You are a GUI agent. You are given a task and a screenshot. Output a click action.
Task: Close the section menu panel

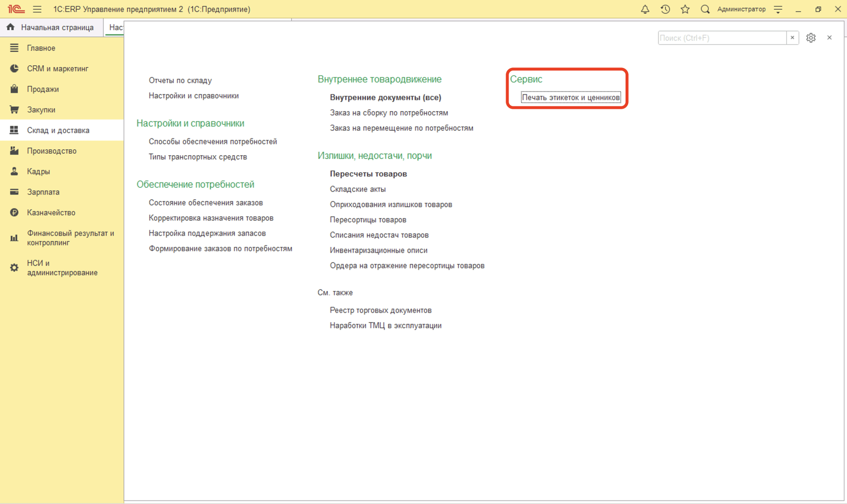[x=829, y=38]
